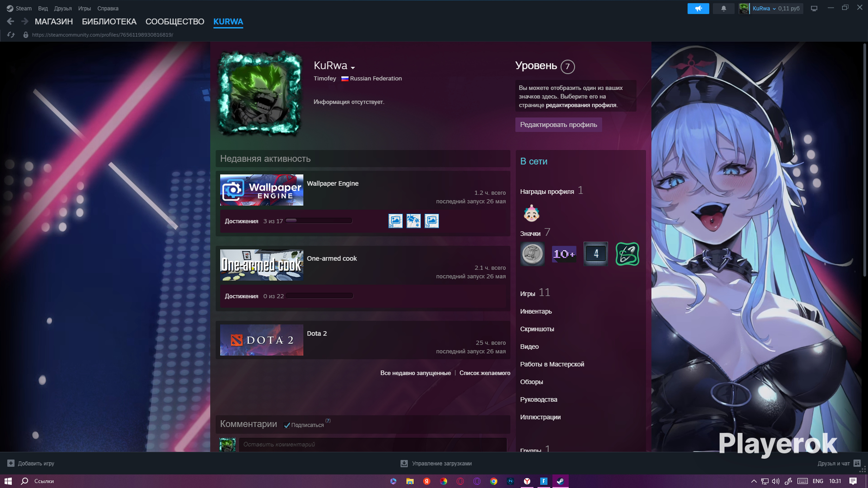This screenshot has height=488, width=868.
Task: Open Награды профиля link
Action: pyautogui.click(x=552, y=191)
